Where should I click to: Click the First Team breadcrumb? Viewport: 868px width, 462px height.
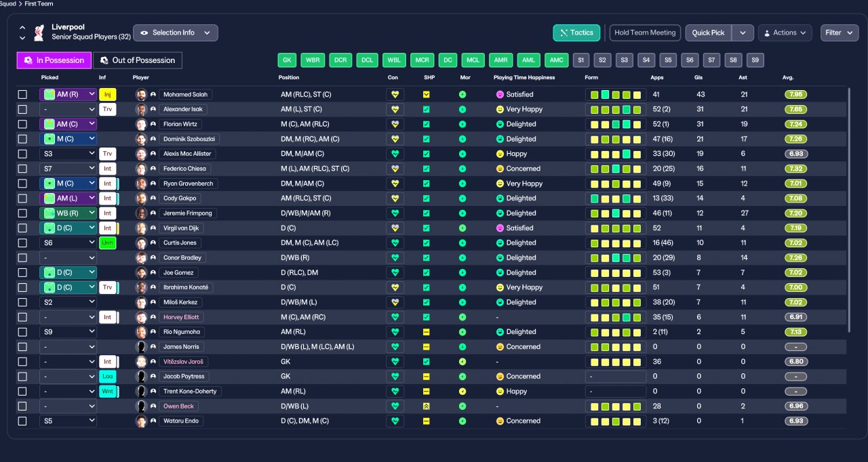pyautogui.click(x=39, y=3)
